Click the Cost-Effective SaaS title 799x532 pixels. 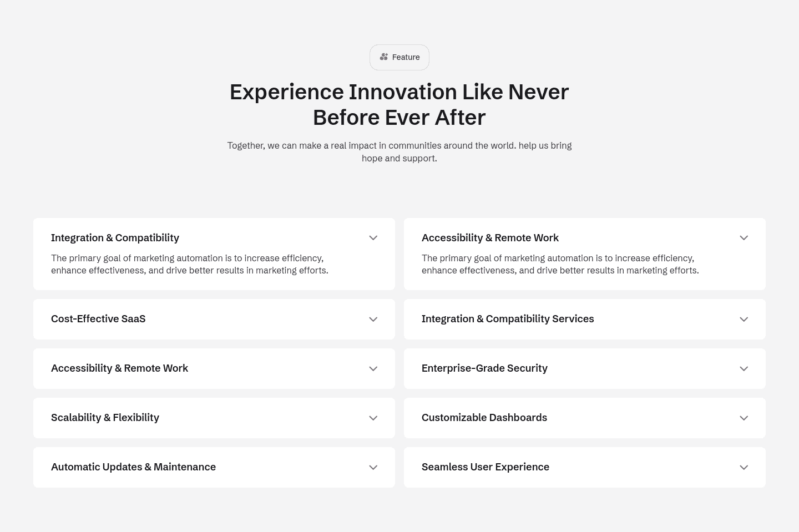[98, 319]
